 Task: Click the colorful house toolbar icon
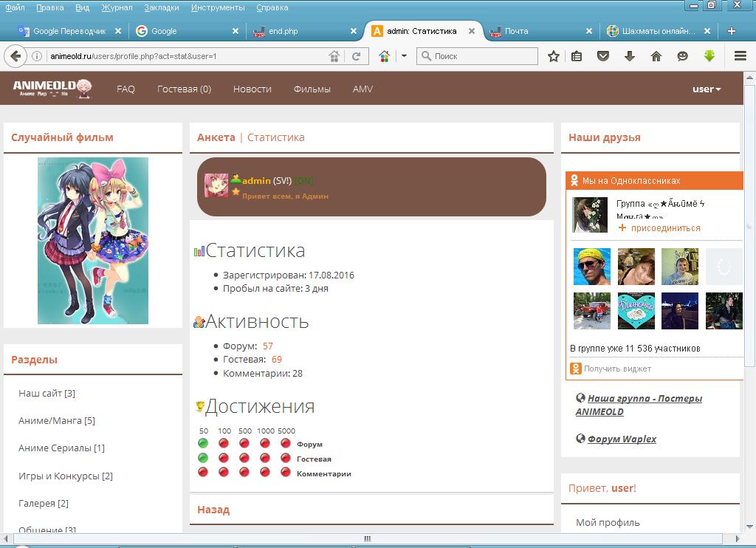(x=384, y=56)
